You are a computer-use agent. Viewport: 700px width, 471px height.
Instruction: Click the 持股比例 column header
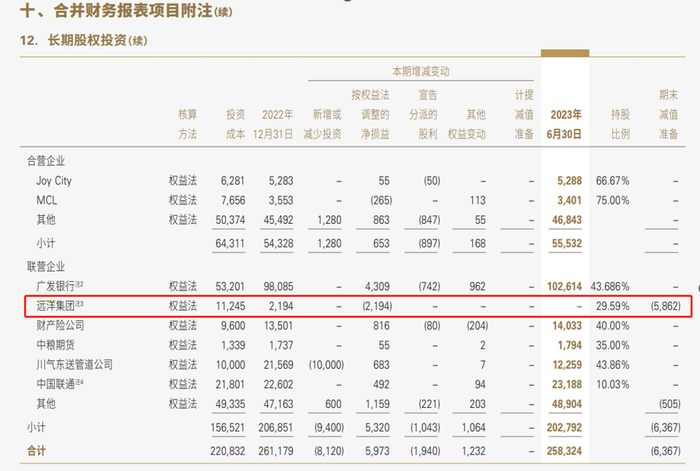click(x=621, y=124)
